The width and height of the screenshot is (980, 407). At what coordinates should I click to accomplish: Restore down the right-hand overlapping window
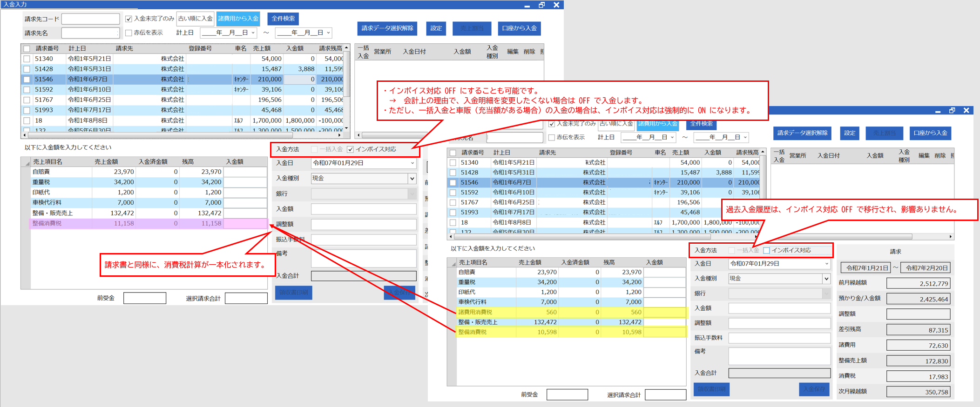pyautogui.click(x=952, y=111)
